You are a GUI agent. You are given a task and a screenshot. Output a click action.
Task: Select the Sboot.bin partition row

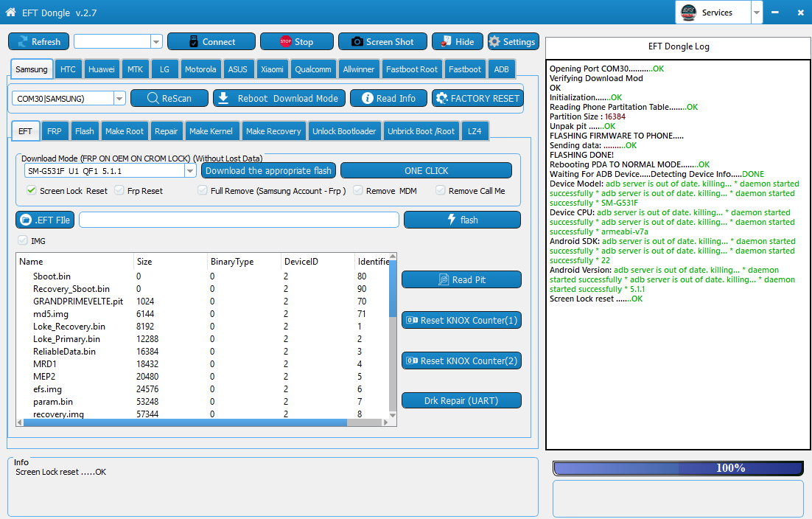(x=203, y=276)
